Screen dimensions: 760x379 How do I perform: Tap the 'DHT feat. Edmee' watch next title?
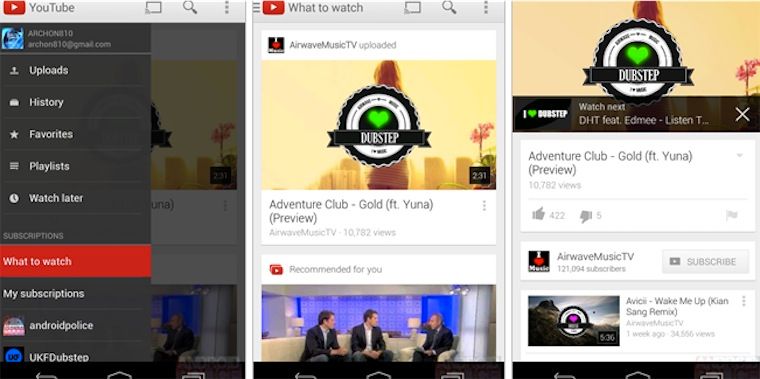click(644, 121)
